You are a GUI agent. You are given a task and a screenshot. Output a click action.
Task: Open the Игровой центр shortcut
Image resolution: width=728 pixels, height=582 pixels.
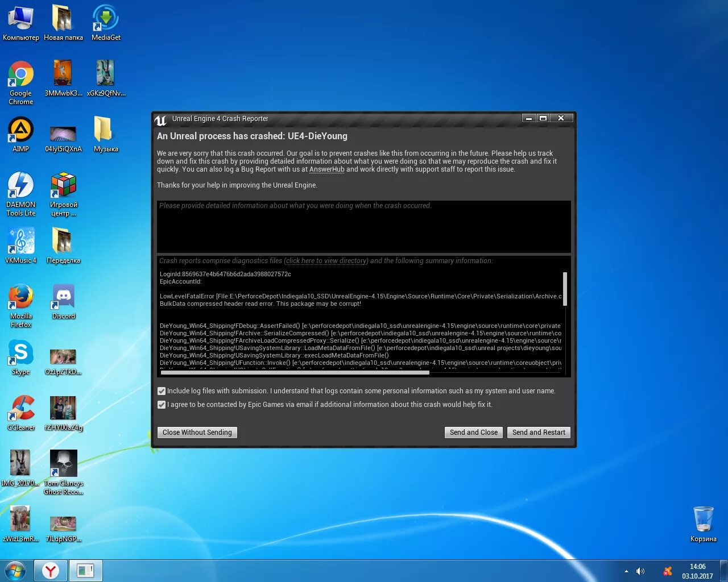[63, 194]
